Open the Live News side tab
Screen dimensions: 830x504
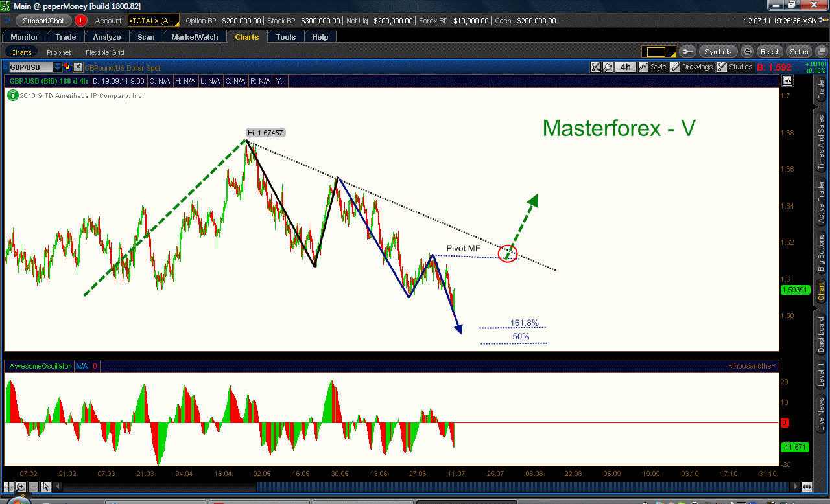coord(821,415)
